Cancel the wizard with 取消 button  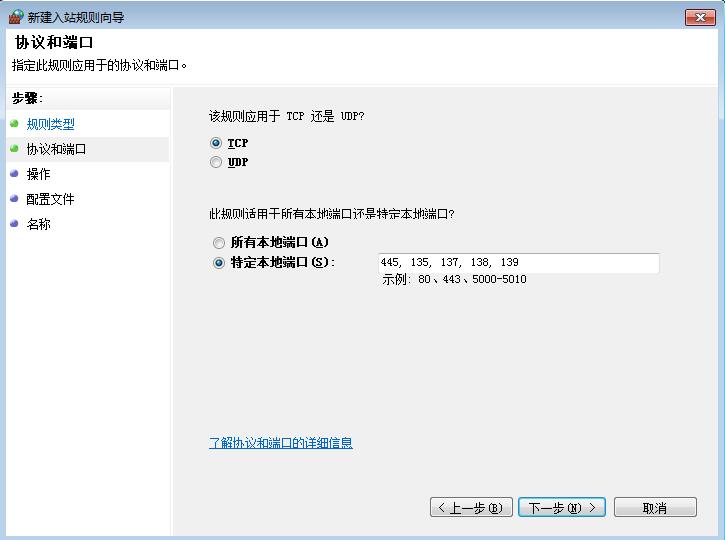pyautogui.click(x=655, y=508)
